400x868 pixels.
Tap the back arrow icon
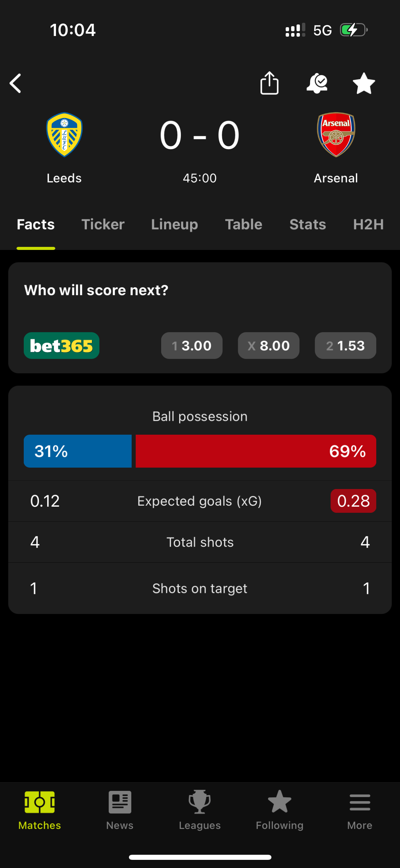[15, 83]
